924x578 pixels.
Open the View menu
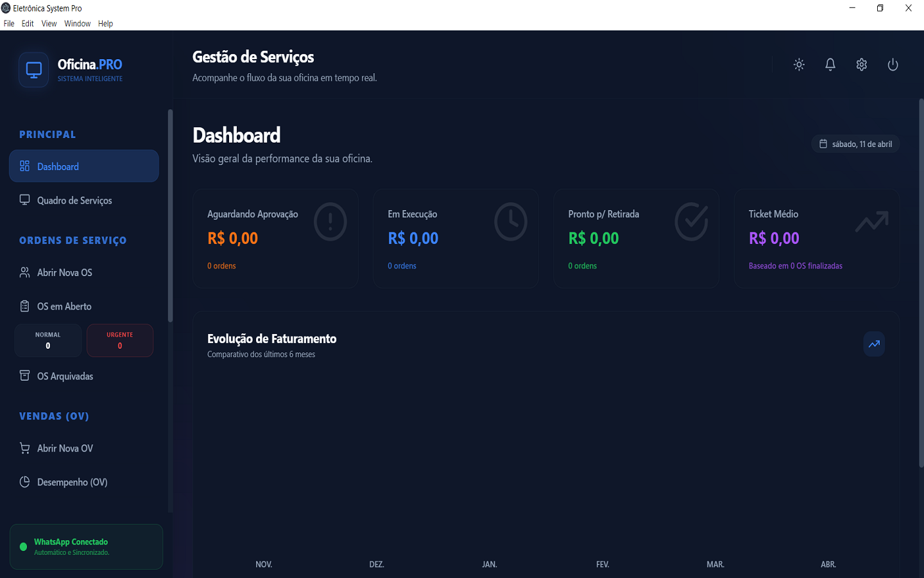49,24
